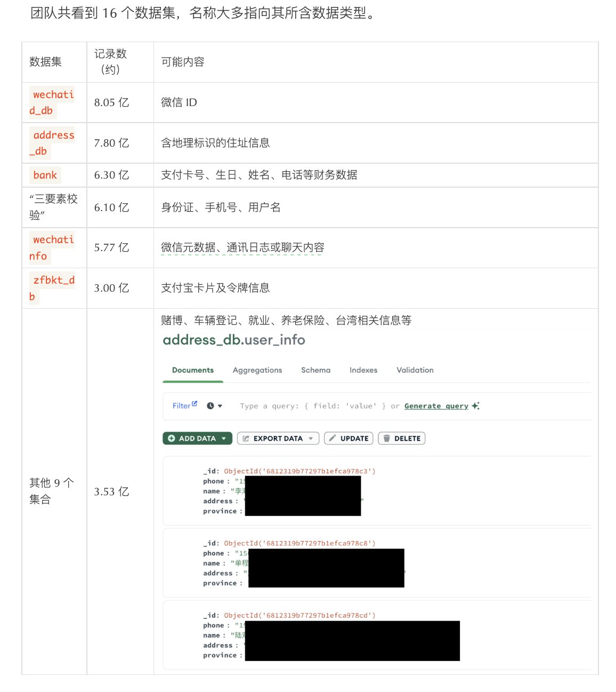616x692 pixels.
Task: Click the zfbkt_db dataset name
Action: click(x=52, y=288)
